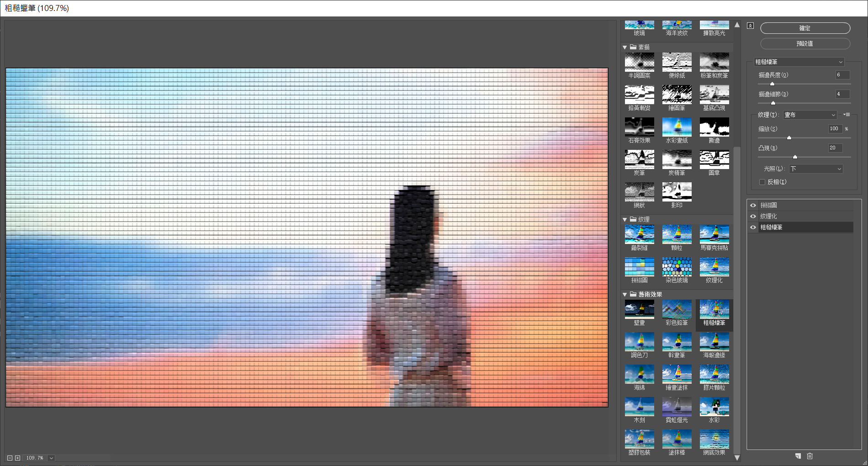868x466 pixels.
Task: Toggle visibility of the 紋理化 effect layer
Action: [x=753, y=217]
